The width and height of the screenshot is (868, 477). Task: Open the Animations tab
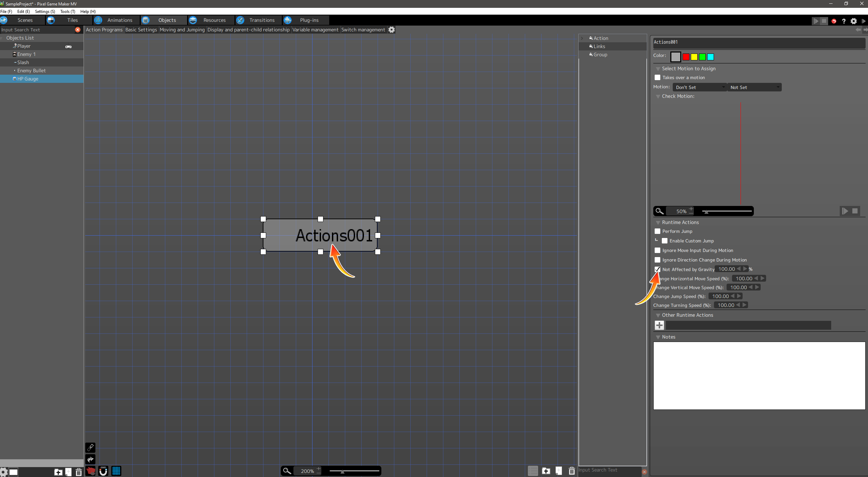pos(119,20)
